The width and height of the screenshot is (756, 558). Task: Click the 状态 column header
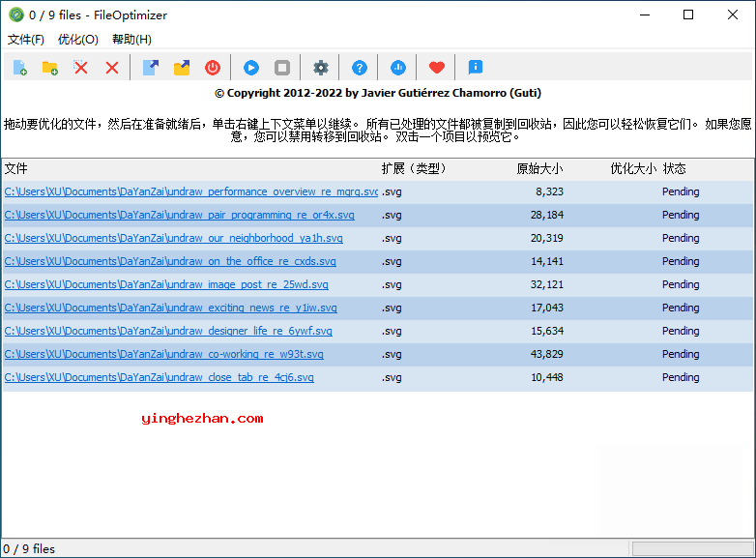[x=675, y=168]
